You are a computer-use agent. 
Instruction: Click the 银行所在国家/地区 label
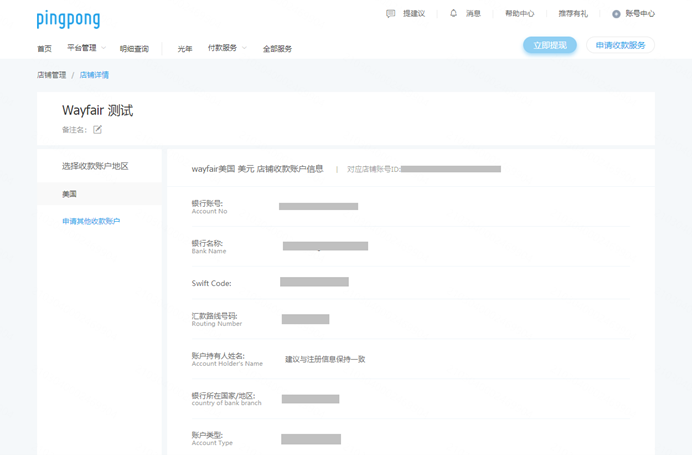point(226,399)
